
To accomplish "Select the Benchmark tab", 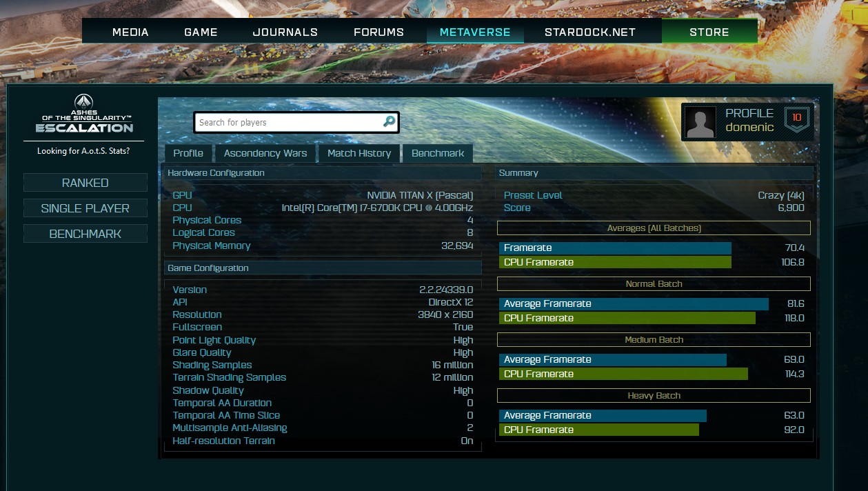I will pos(438,153).
